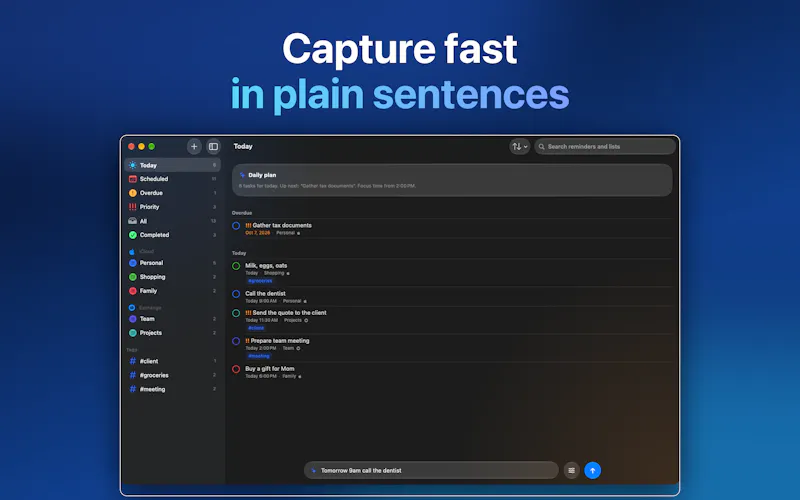Viewport: 800px width, 500px height.
Task: Click the #client tag under Send the quote
Action: point(256,328)
